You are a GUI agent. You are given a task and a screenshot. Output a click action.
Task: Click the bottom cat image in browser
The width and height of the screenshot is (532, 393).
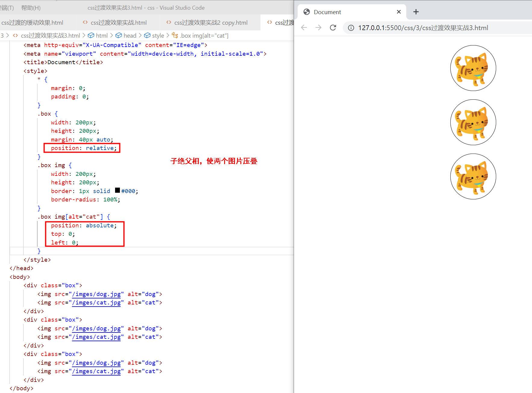(473, 176)
